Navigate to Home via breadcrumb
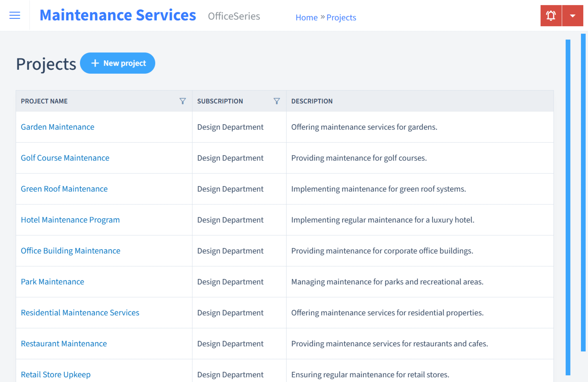The height and width of the screenshot is (382, 588). tap(307, 17)
